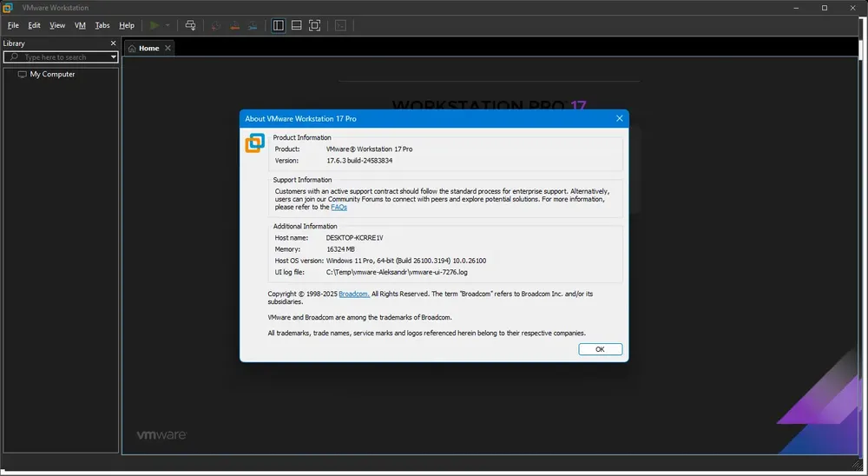Open the snapshot manager toolbar icon
The height and width of the screenshot is (476, 868).
point(253,25)
